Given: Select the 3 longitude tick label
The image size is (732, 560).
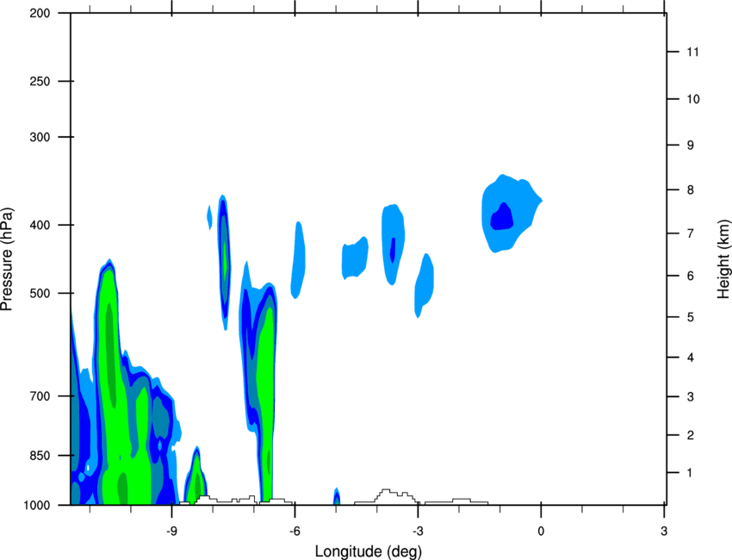Looking at the screenshot, I should tap(664, 531).
